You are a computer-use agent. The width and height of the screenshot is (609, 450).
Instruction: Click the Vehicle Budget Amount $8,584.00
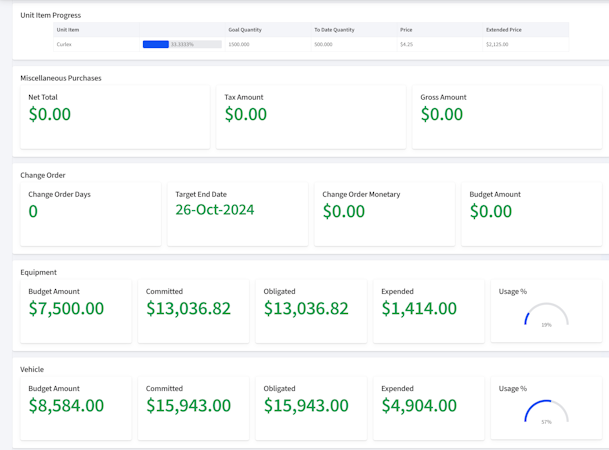click(x=66, y=405)
